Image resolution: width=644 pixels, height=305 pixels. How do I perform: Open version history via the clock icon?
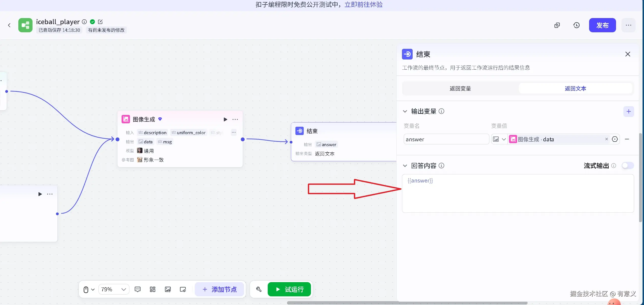point(576,25)
